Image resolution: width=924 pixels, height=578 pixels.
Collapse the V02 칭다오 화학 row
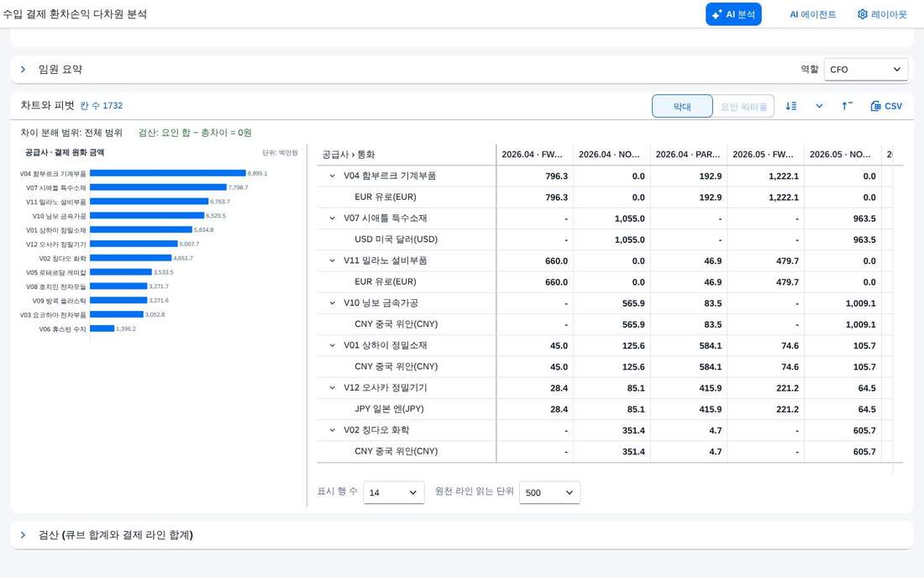point(333,431)
